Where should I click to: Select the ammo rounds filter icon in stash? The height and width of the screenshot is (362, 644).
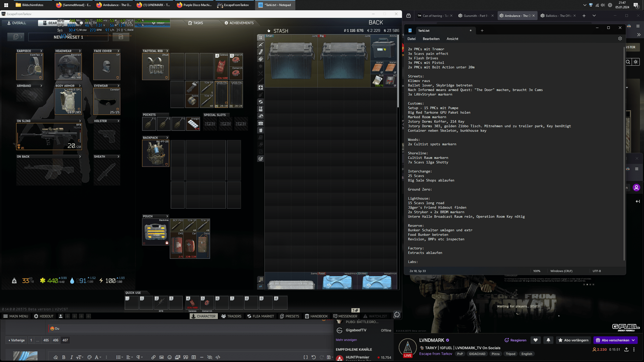point(261,59)
